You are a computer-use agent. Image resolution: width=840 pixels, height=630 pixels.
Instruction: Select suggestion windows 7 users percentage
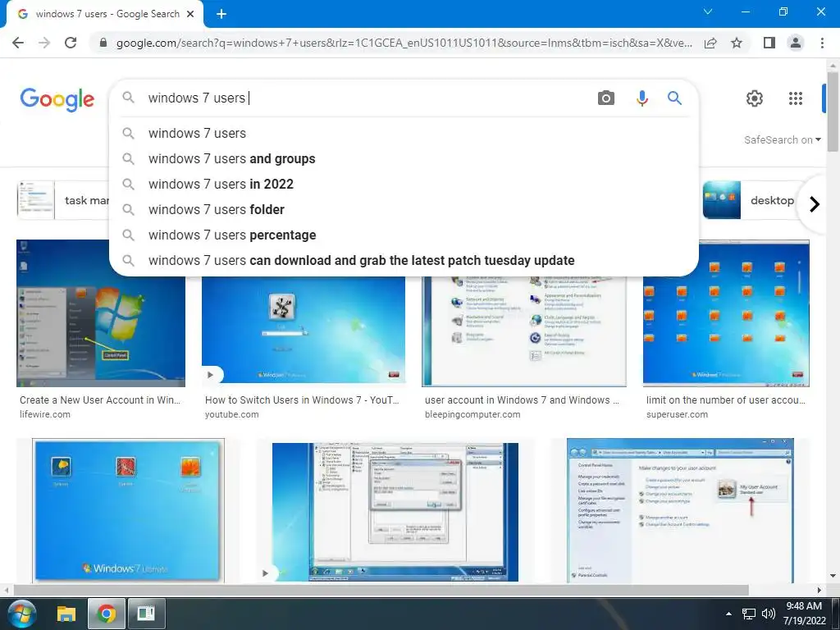pos(404,235)
